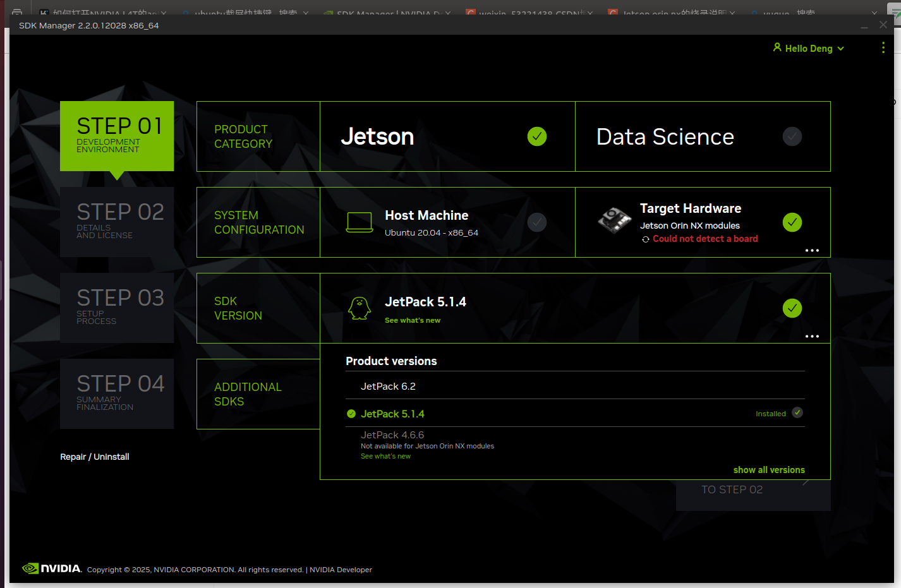Open See what's new under JetPack 4.6.6

[385, 456]
